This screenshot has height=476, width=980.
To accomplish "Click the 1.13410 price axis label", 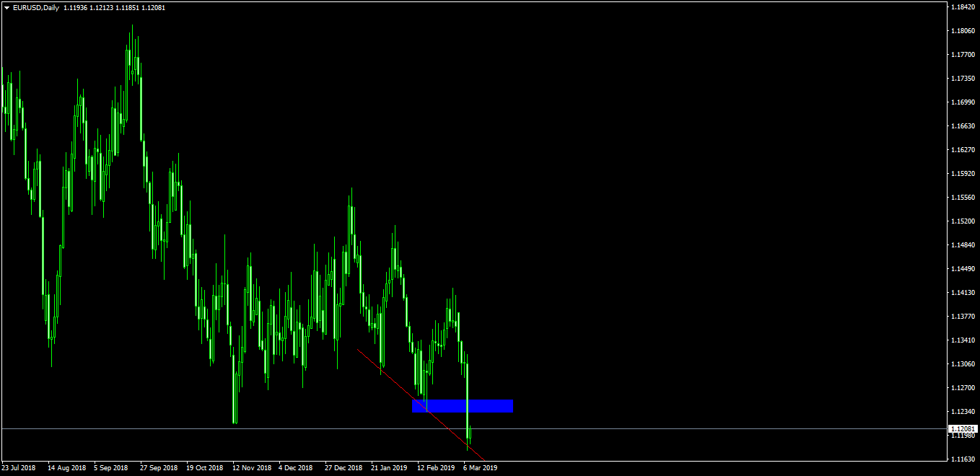I will pos(964,340).
